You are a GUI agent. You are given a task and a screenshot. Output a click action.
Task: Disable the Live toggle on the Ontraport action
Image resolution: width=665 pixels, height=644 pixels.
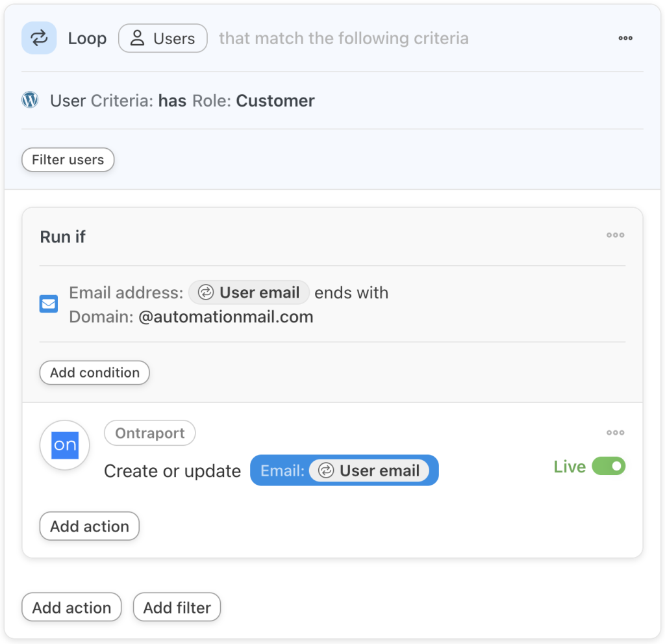pyautogui.click(x=609, y=466)
